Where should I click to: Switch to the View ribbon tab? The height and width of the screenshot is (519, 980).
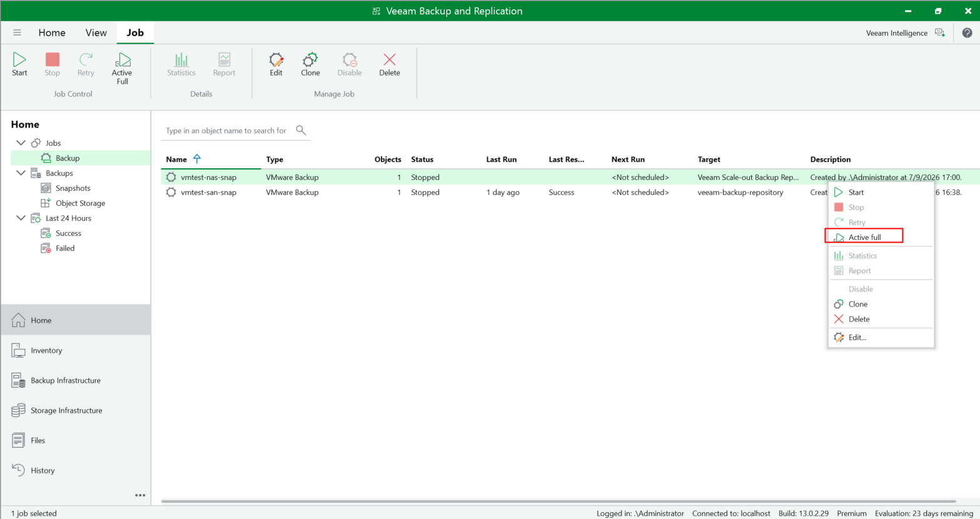point(96,33)
